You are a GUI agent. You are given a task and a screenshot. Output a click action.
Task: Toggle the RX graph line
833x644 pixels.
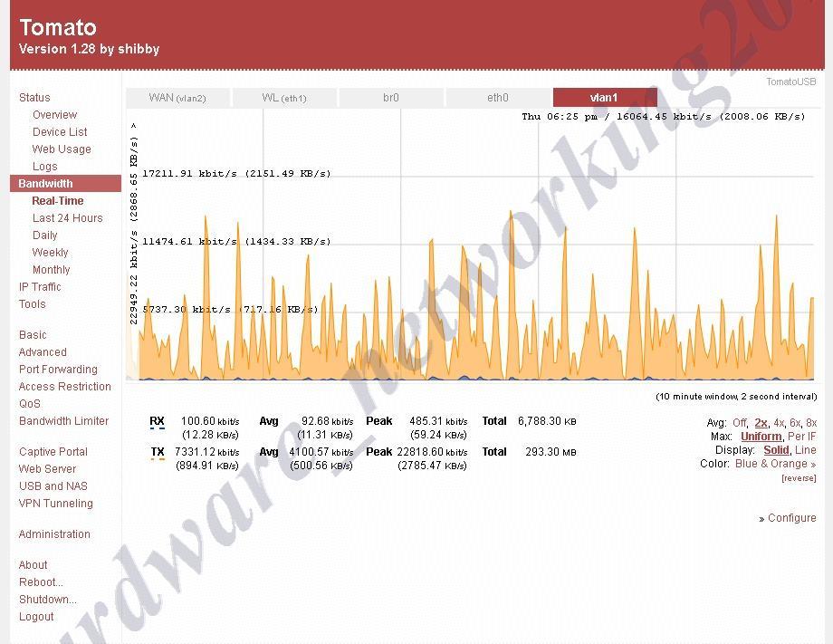tap(157, 421)
